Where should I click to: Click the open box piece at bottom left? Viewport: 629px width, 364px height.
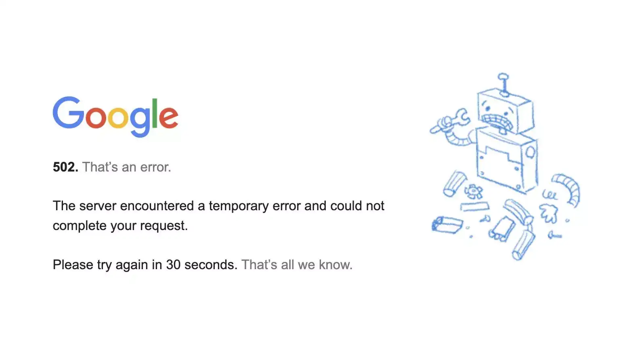(x=447, y=224)
